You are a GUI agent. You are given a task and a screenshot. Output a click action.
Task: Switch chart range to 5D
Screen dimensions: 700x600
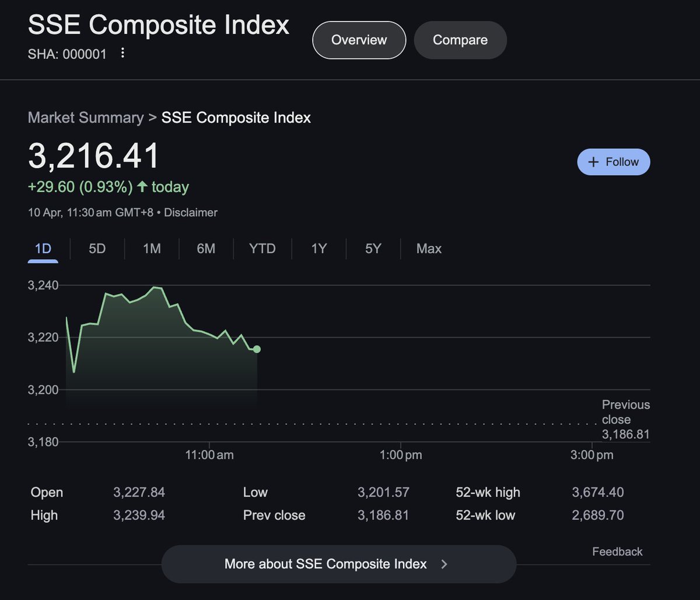pyautogui.click(x=97, y=249)
